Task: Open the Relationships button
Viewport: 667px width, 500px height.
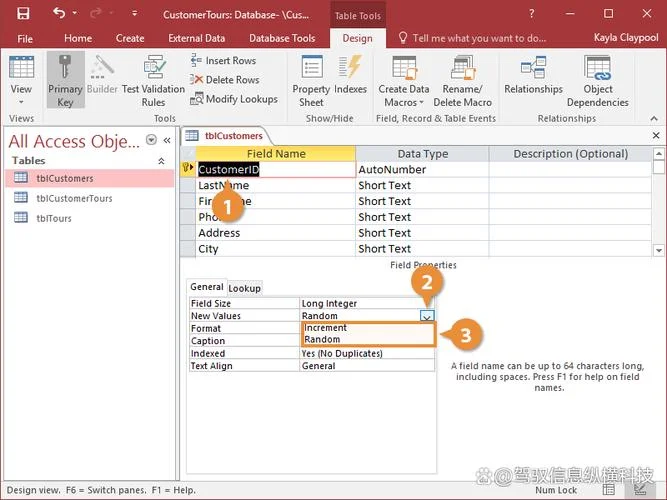Action: pyautogui.click(x=533, y=75)
